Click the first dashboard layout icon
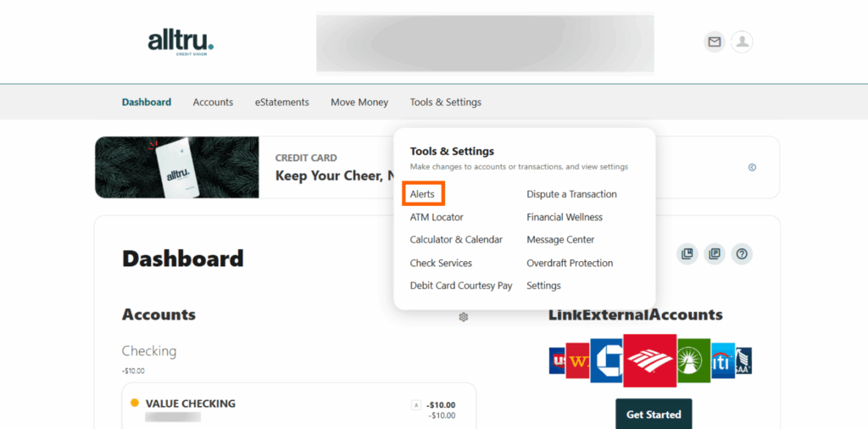This screenshot has height=429, width=868. pyautogui.click(x=687, y=254)
